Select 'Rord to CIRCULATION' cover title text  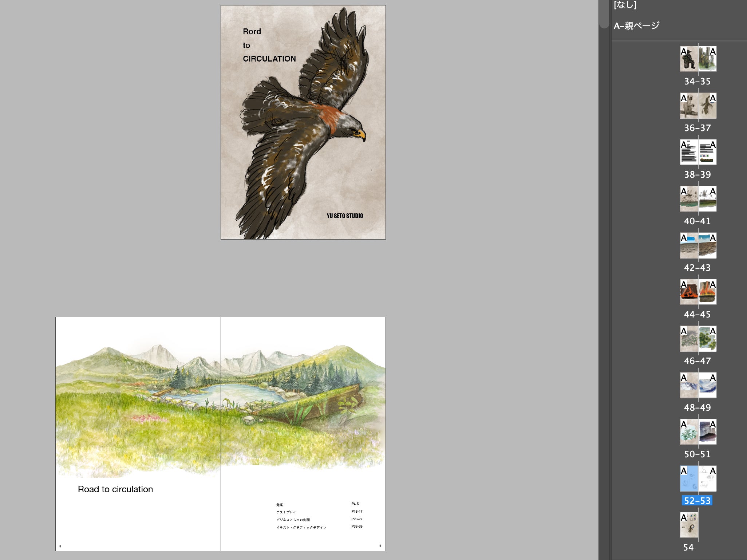click(269, 45)
